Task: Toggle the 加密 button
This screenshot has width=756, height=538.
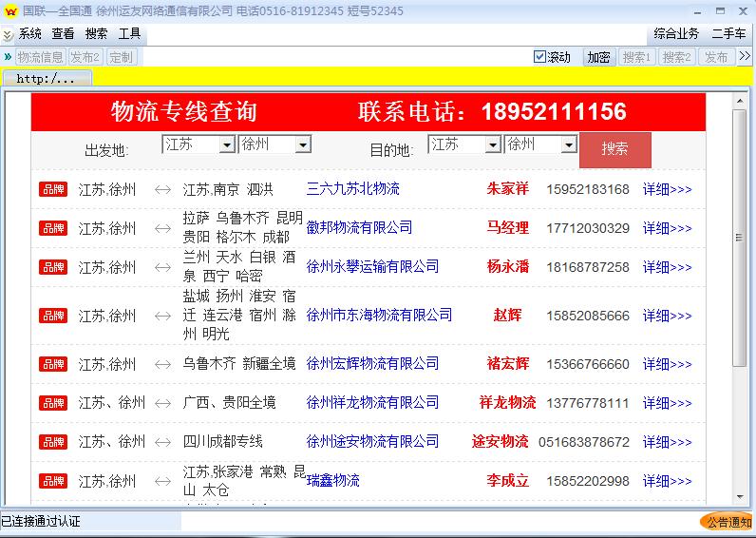Action: pyautogui.click(x=599, y=57)
